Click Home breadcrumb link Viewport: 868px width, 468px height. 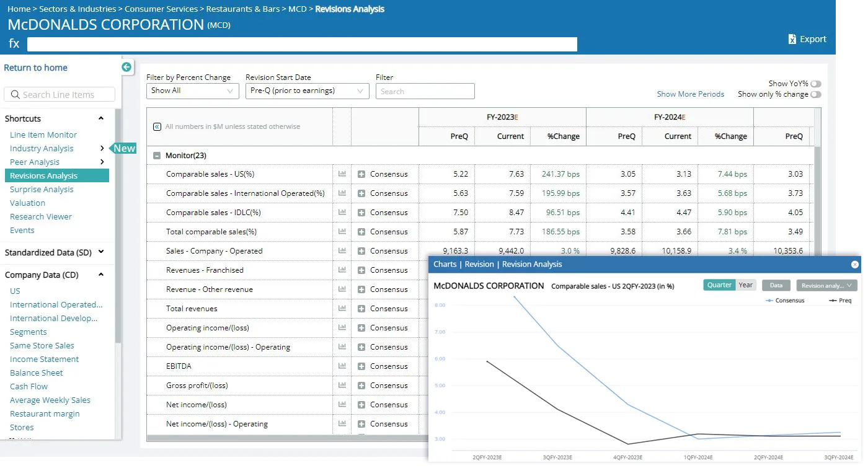coord(19,9)
